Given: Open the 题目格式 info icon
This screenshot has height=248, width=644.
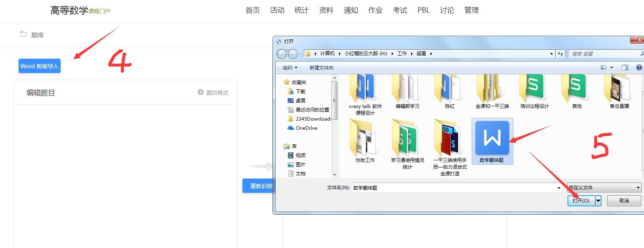Looking at the screenshot, I should point(201,92).
